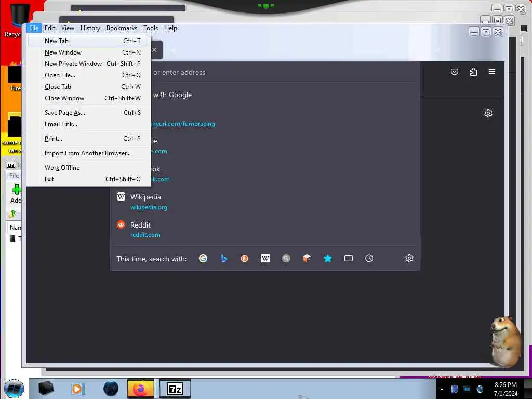
Task: Click the 7-Zip Add green plus icon
Action: [16, 190]
